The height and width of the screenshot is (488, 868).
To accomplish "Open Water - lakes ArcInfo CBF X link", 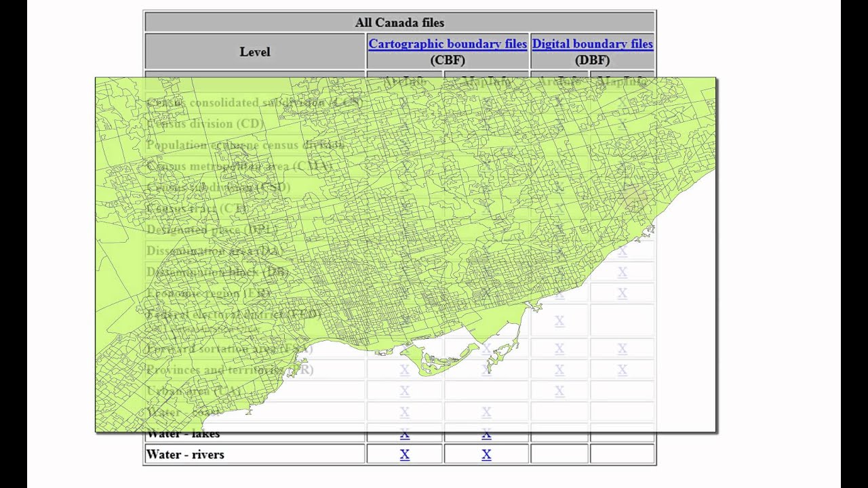I will (405, 434).
